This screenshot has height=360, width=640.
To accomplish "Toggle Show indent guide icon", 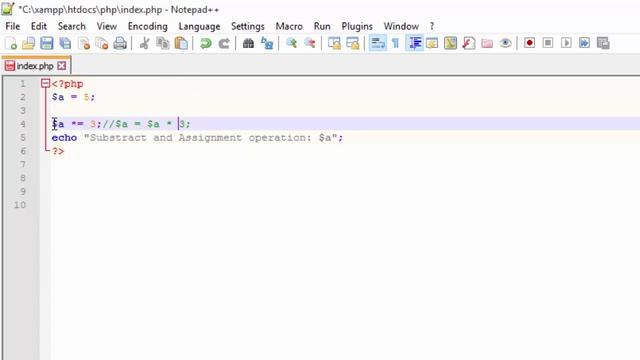I will coord(414,43).
